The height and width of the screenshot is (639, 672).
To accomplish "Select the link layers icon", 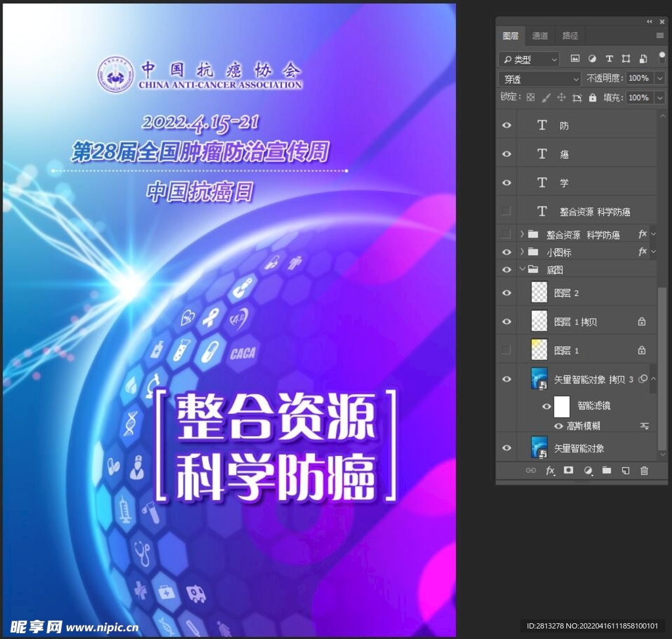I will [530, 470].
